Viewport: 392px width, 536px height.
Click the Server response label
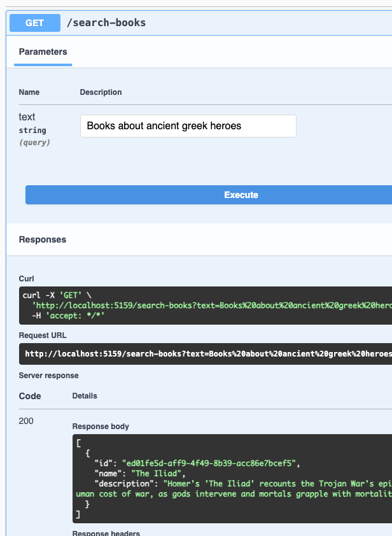pyautogui.click(x=48, y=376)
